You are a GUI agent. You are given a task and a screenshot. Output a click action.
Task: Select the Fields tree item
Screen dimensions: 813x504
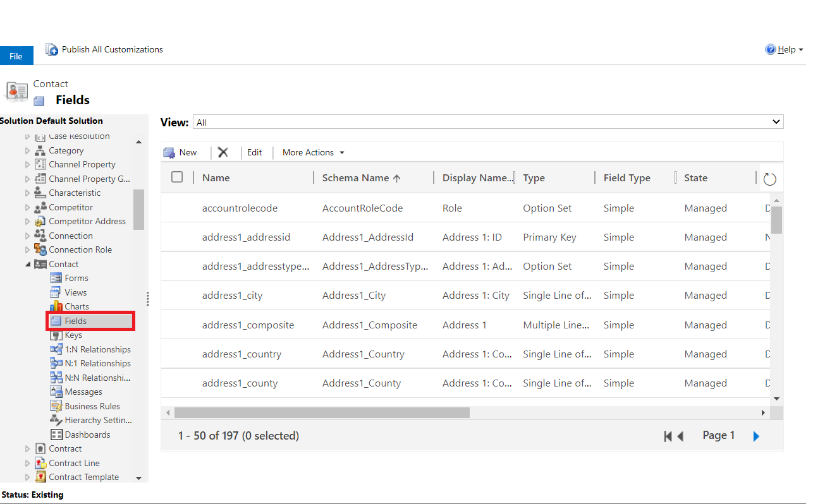[91, 321]
